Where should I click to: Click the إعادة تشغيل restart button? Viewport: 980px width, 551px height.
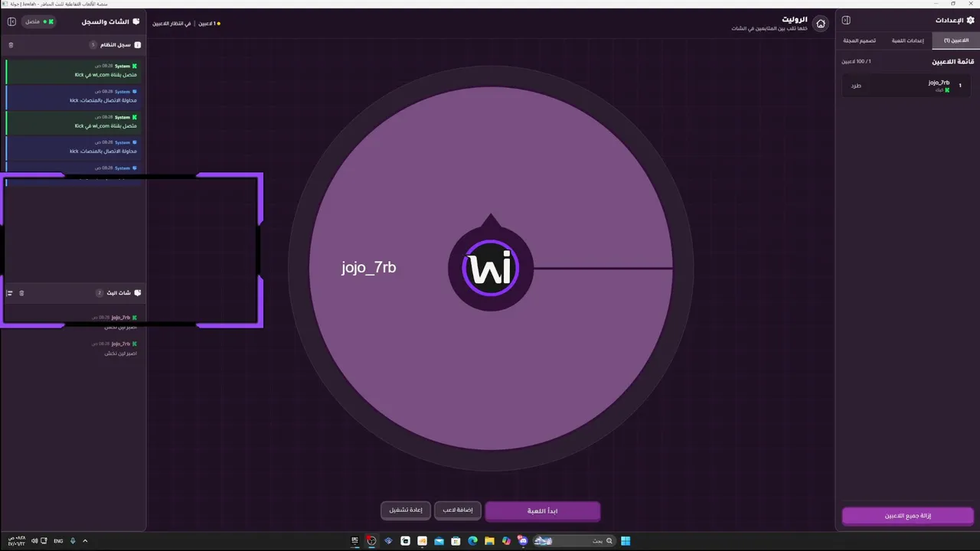click(406, 510)
